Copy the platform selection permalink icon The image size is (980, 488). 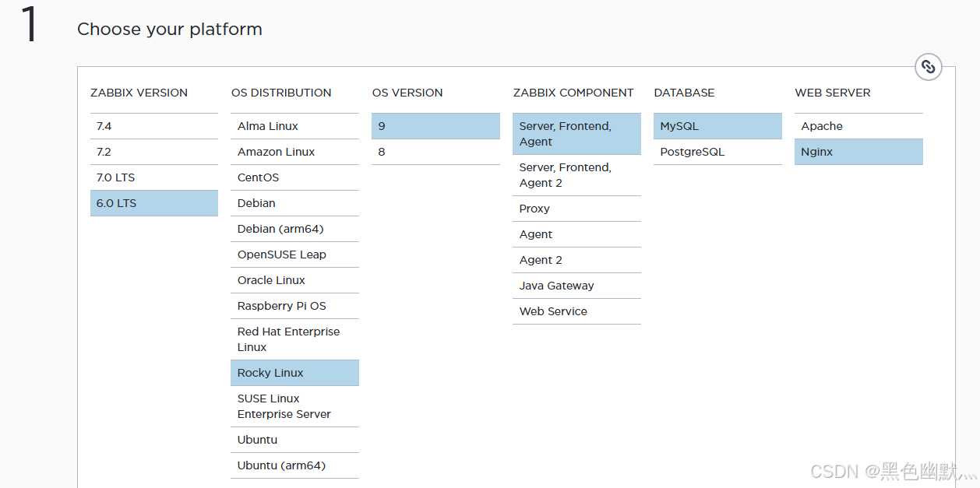click(928, 67)
